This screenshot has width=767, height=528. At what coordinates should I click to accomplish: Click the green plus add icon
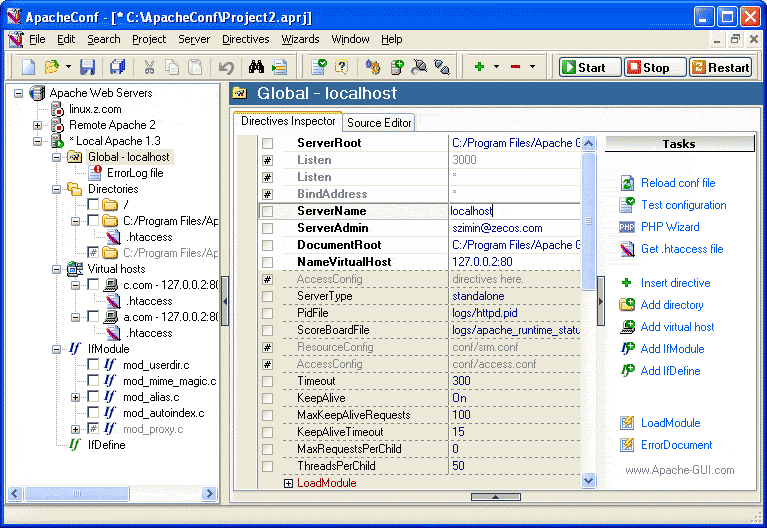[479, 67]
